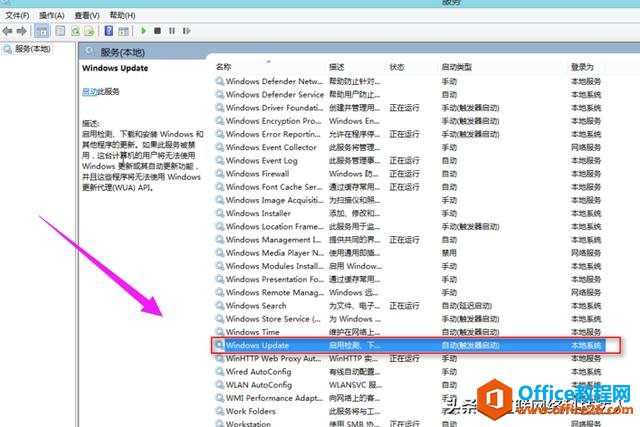The width and height of the screenshot is (640, 427).
Task: Click gear icon beside Windows Encryption Pro...
Action: pos(220,121)
